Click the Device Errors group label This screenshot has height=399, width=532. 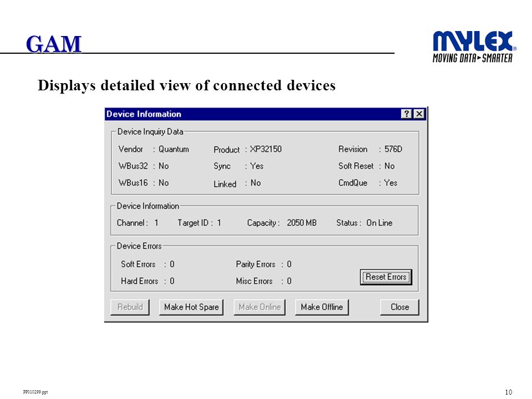(x=139, y=246)
